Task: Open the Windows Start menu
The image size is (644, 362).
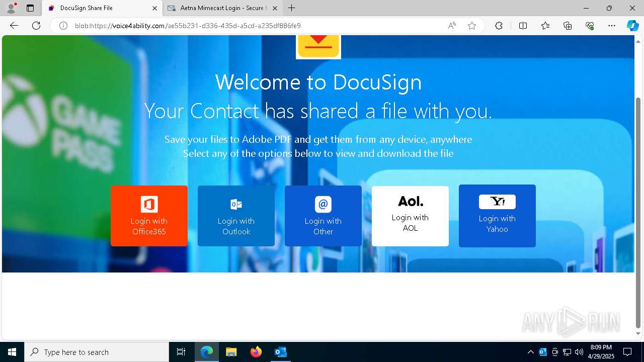Action: point(12,352)
